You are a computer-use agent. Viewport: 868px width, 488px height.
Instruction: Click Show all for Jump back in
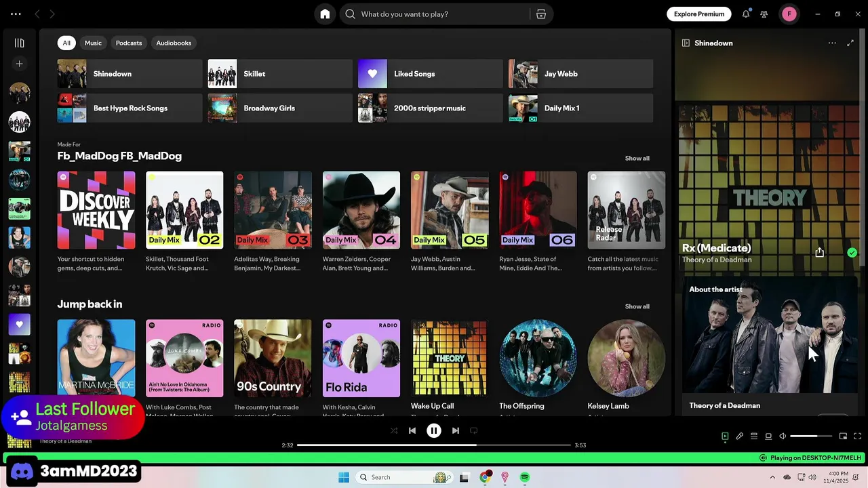pos(637,306)
